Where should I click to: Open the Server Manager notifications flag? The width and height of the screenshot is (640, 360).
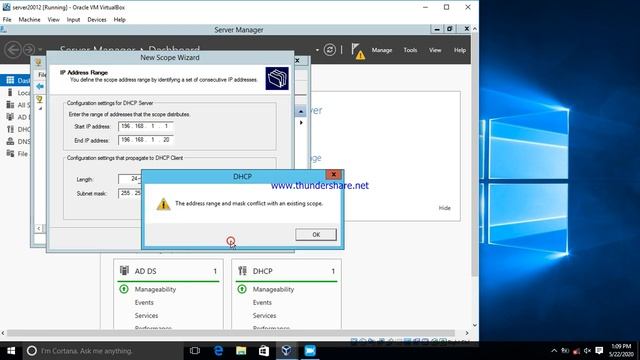pyautogui.click(x=358, y=51)
